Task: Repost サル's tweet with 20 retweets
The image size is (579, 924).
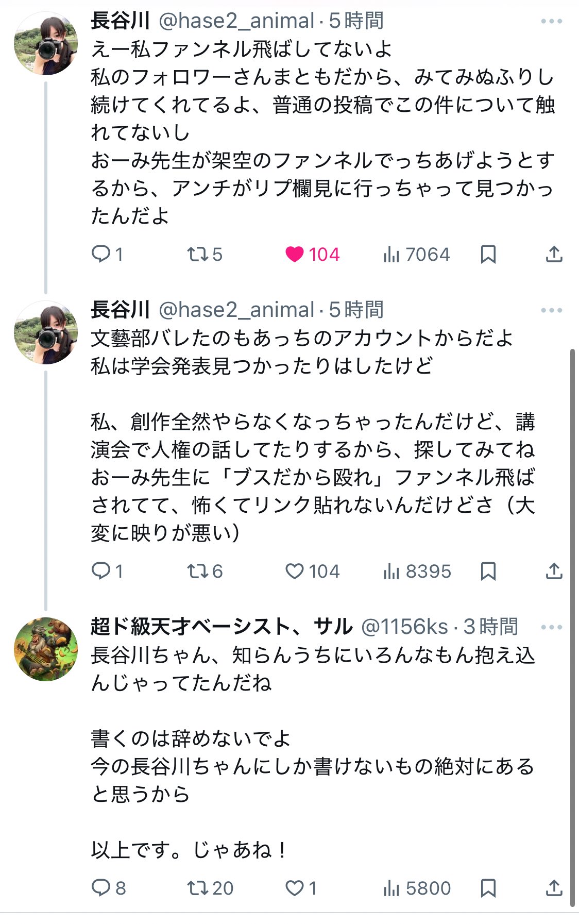Action: [x=197, y=888]
